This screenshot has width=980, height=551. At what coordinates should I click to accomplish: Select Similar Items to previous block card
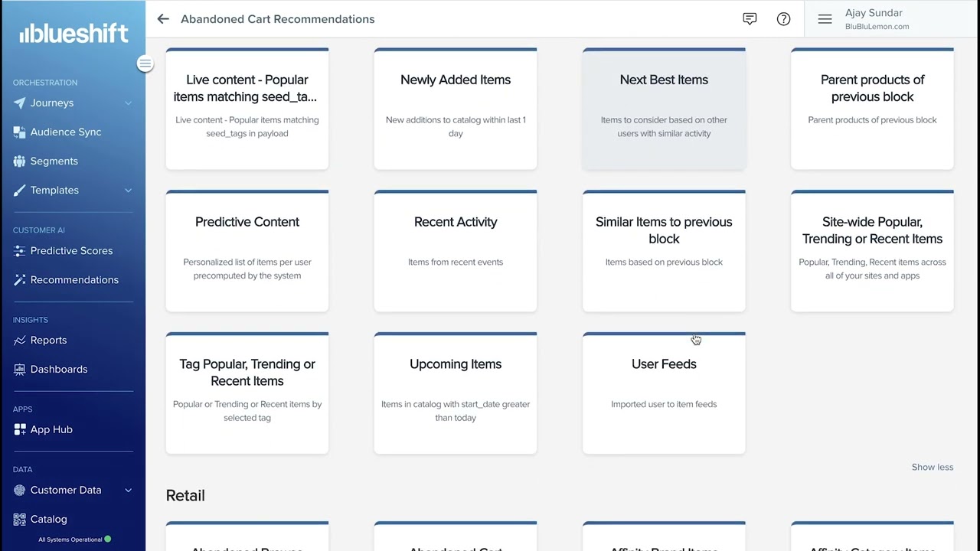point(664,251)
